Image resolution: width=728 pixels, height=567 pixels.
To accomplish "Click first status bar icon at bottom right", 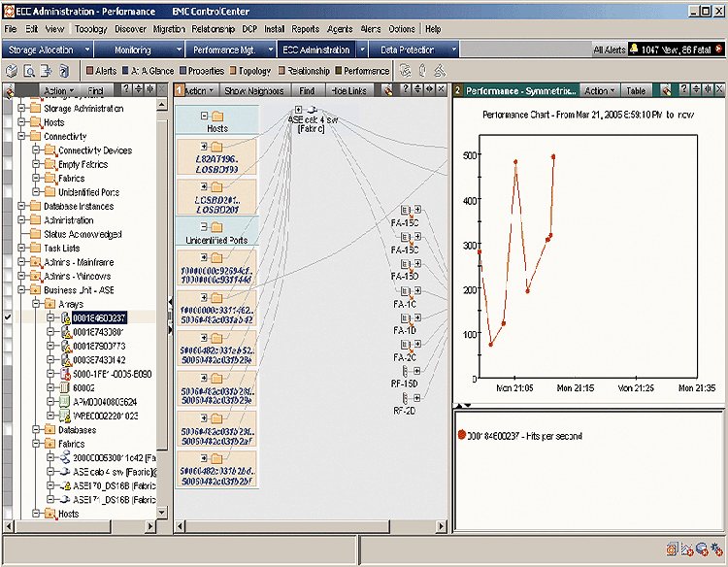I will 672,550.
